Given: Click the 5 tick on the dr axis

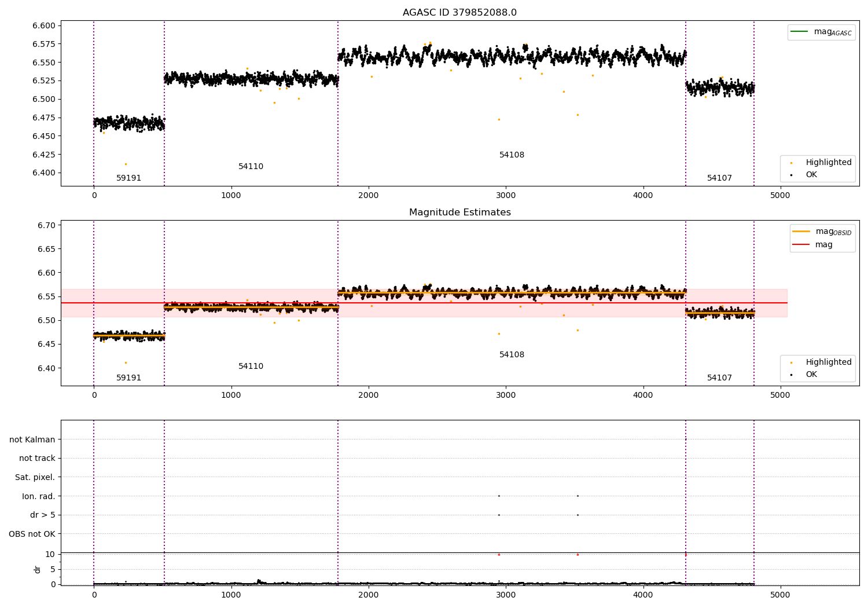Looking at the screenshot, I should [x=53, y=569].
